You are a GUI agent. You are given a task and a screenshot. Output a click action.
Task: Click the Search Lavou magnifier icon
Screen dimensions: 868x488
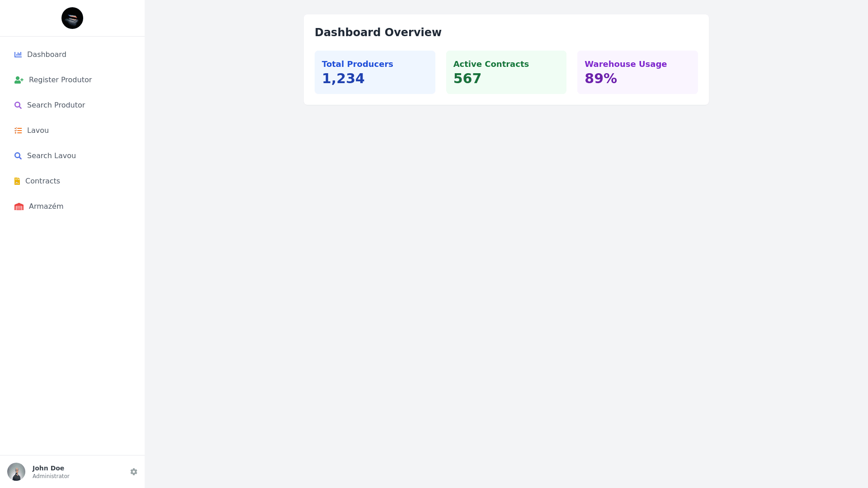[18, 156]
